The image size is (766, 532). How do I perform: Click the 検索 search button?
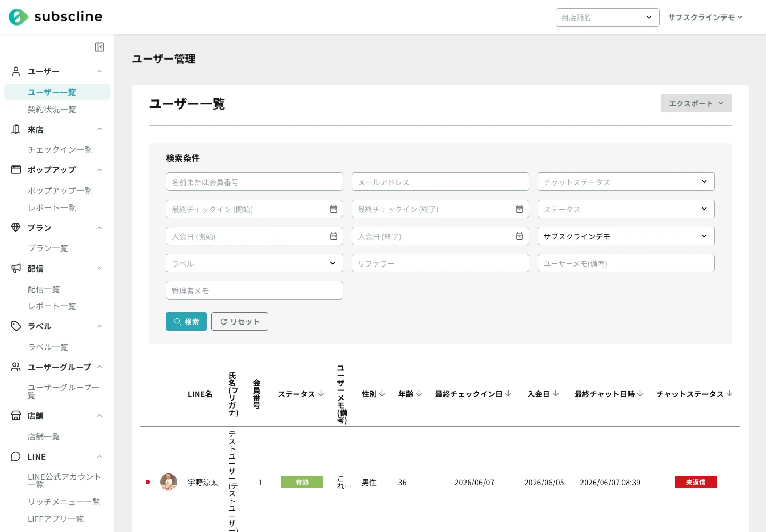click(x=186, y=321)
